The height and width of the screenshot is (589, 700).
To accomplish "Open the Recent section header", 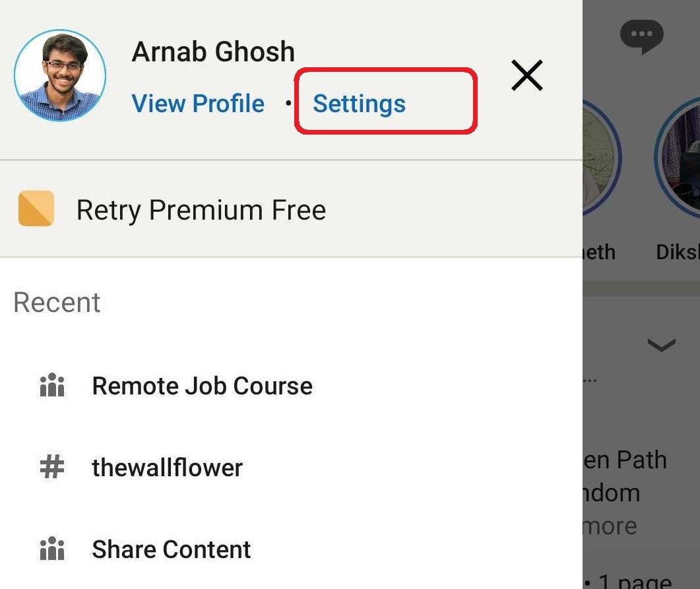I will click(56, 302).
